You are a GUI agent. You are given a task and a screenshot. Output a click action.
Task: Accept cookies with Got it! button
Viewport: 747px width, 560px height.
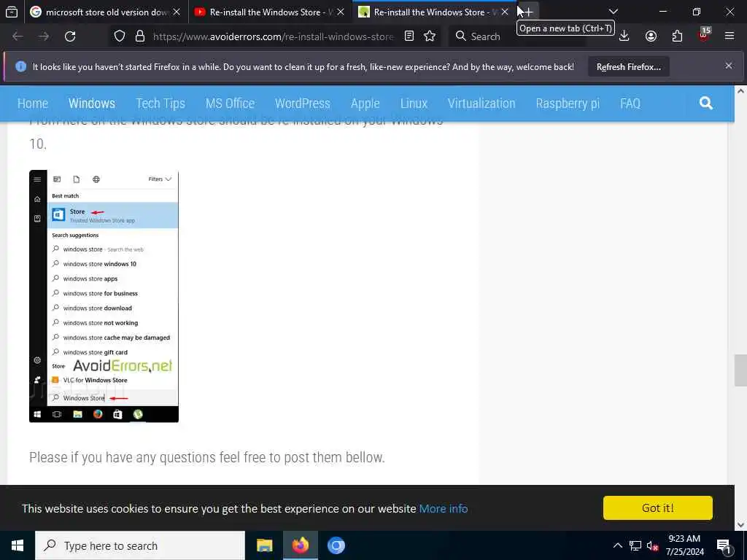[657, 508]
